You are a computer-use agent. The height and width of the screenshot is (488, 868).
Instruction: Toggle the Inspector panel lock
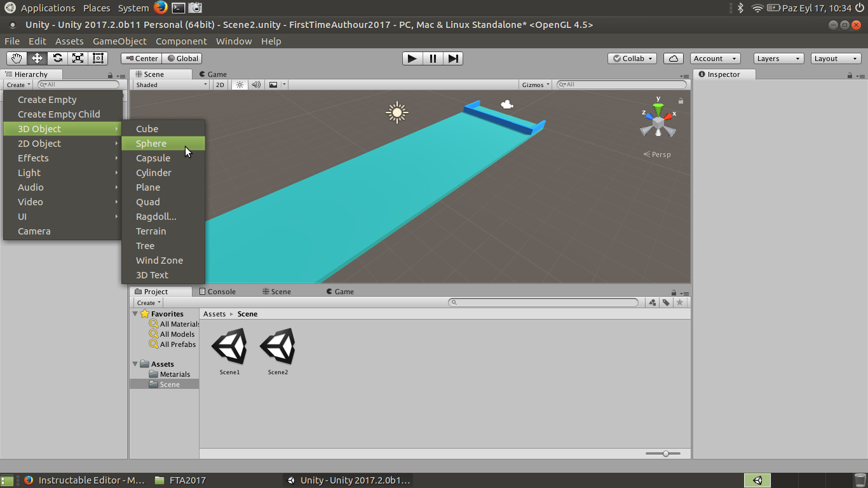pos(850,75)
